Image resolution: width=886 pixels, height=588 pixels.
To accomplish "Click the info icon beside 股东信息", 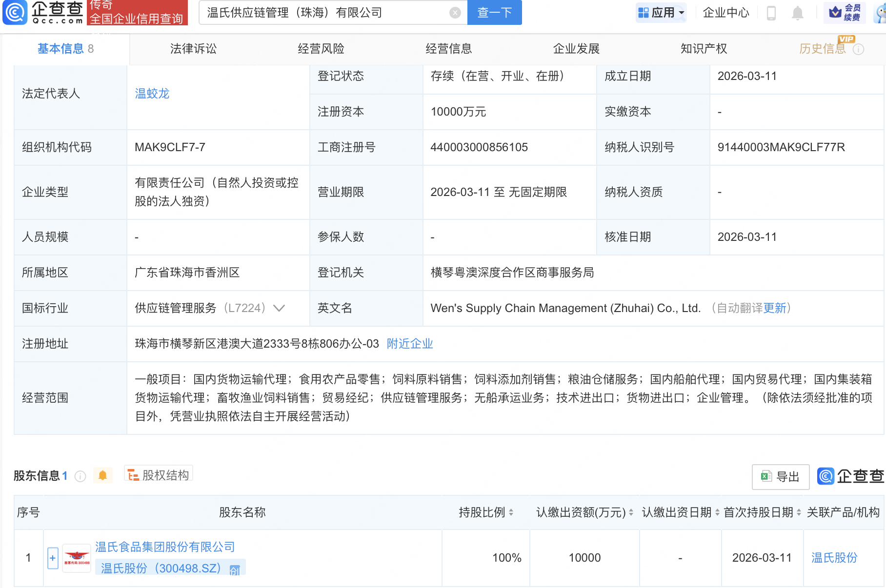I will coord(80,476).
